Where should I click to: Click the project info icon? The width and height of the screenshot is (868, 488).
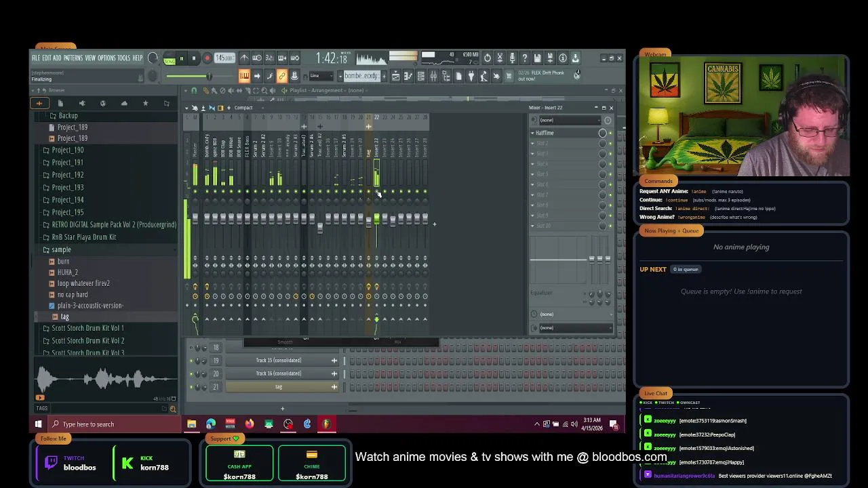pos(562,58)
